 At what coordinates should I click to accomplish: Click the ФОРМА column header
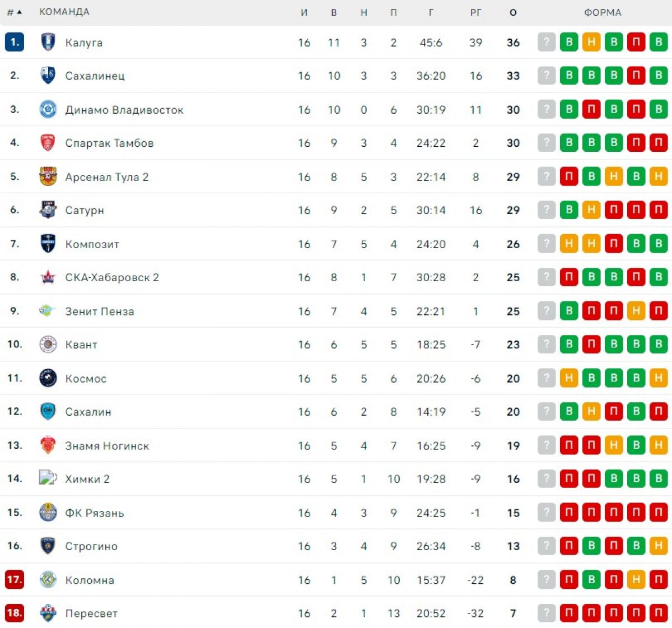pyautogui.click(x=603, y=12)
